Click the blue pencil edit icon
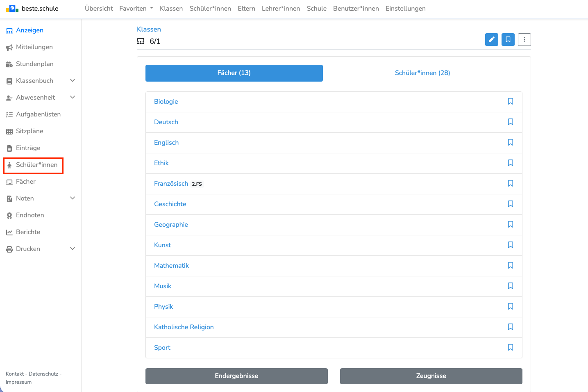Image resolution: width=588 pixels, height=392 pixels. click(x=491, y=40)
